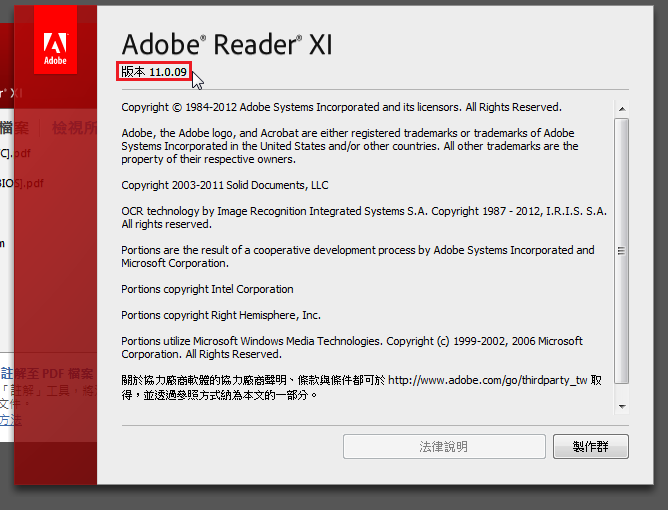Click the Solid Documents, LLC copyright line

(225, 185)
